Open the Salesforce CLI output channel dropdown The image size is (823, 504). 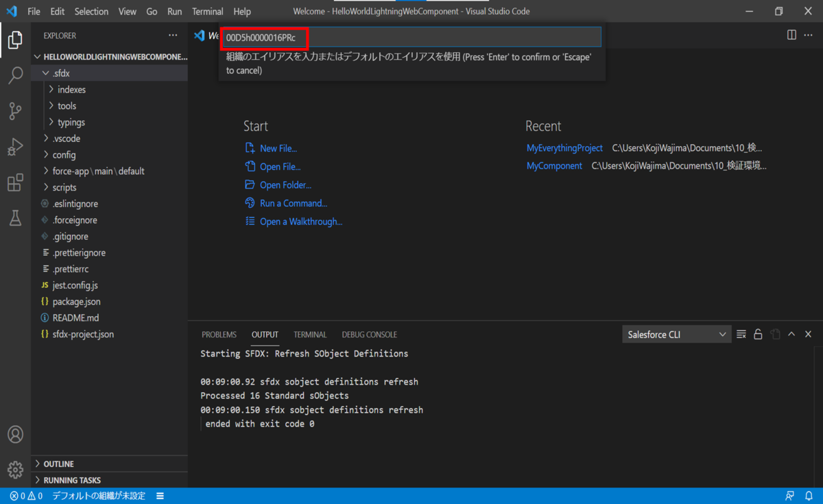point(676,335)
